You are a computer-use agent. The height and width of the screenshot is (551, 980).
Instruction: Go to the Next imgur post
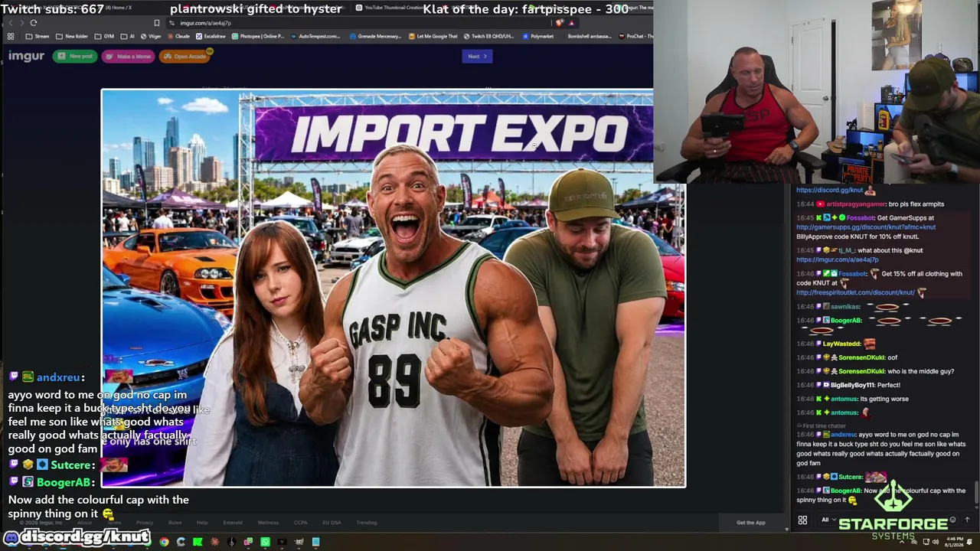476,56
